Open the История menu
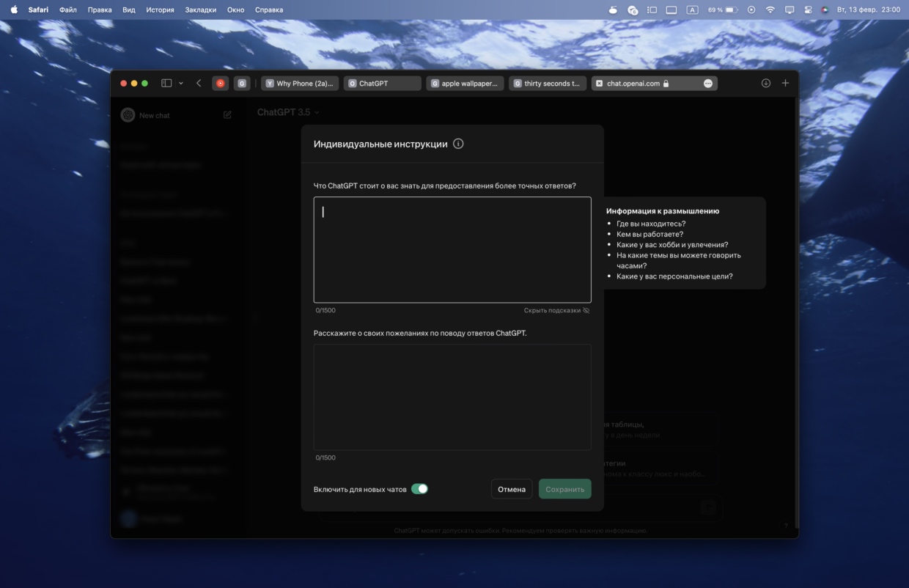Image resolution: width=909 pixels, height=588 pixels. click(x=160, y=10)
